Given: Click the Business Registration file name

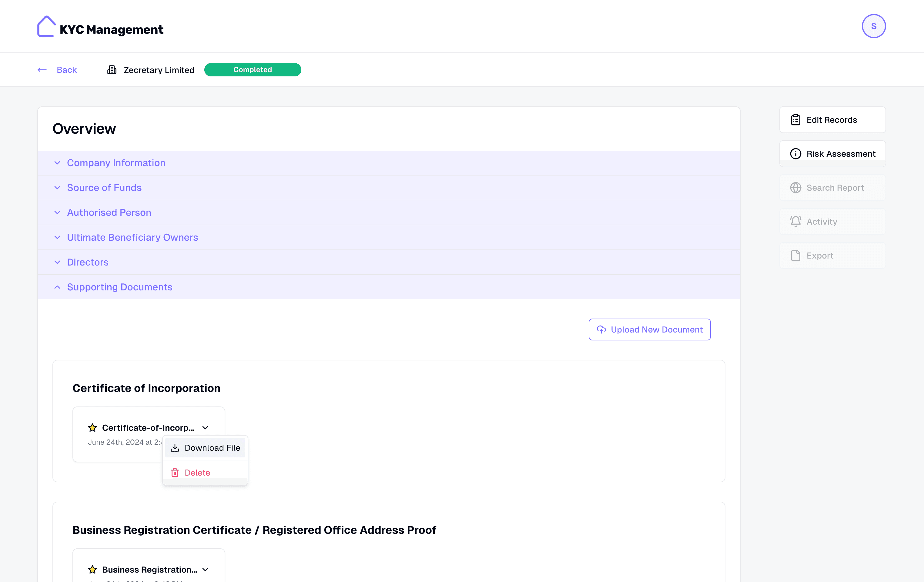Looking at the screenshot, I should [150, 570].
